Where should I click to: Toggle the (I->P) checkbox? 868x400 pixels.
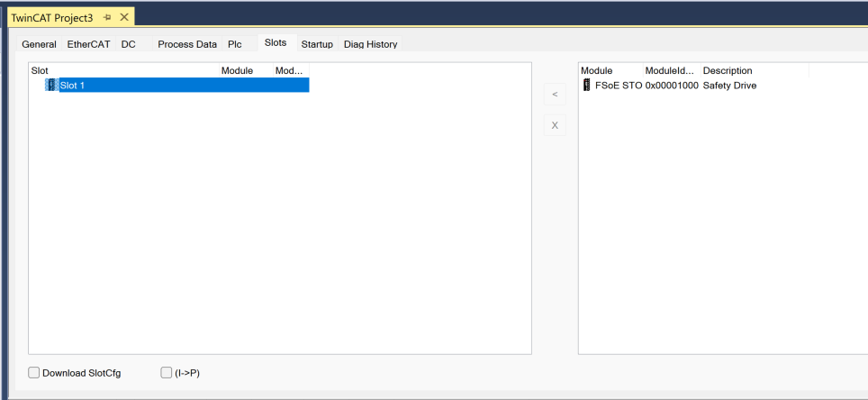166,373
